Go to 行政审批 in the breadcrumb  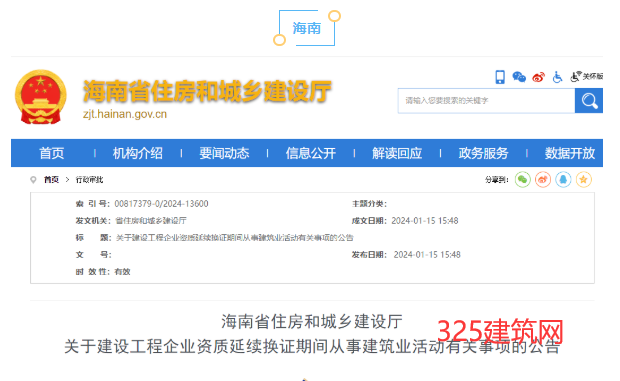pos(89,180)
